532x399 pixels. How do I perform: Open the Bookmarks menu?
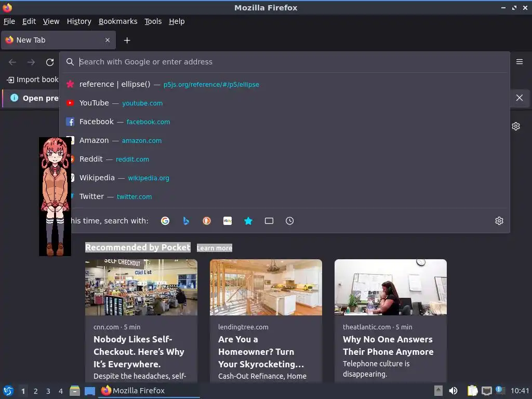[118, 21]
